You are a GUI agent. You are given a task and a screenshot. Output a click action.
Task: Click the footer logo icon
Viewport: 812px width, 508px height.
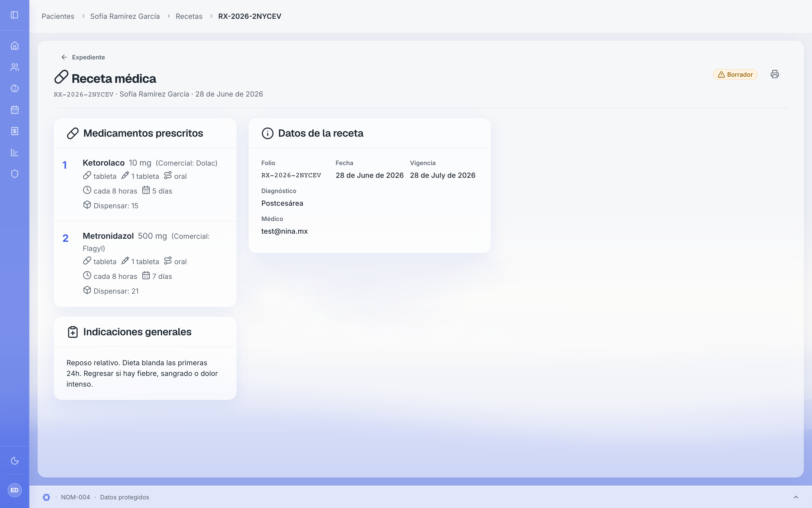point(46,497)
